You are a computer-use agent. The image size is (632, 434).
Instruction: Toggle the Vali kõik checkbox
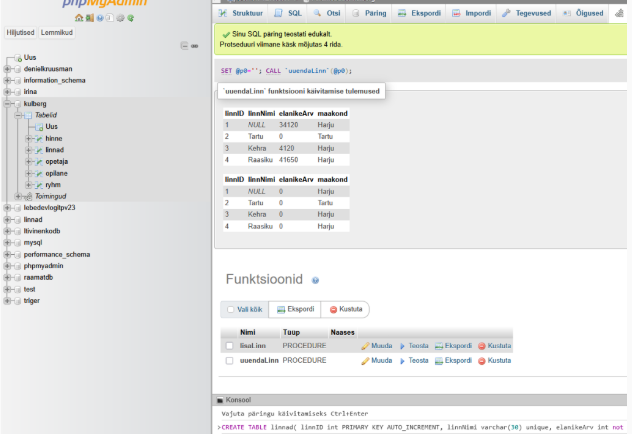point(230,309)
